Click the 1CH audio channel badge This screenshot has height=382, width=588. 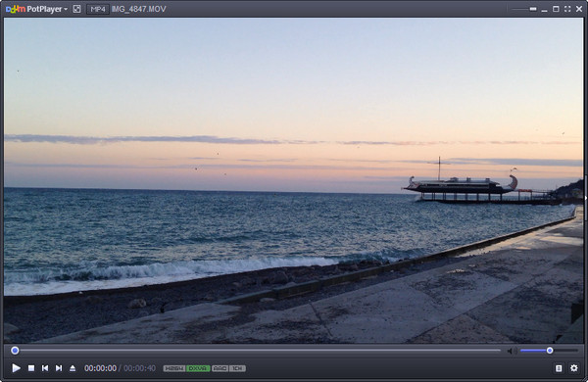pyautogui.click(x=237, y=368)
